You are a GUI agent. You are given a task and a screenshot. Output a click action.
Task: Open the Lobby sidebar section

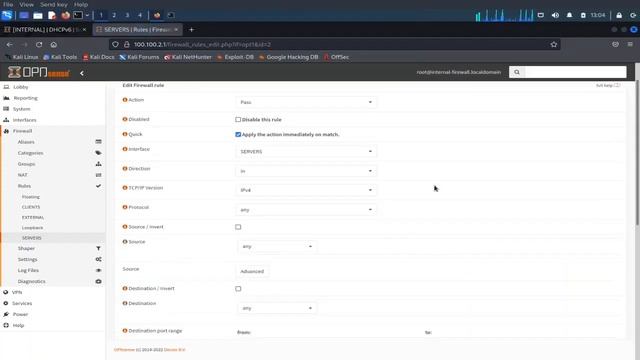[x=20, y=87]
